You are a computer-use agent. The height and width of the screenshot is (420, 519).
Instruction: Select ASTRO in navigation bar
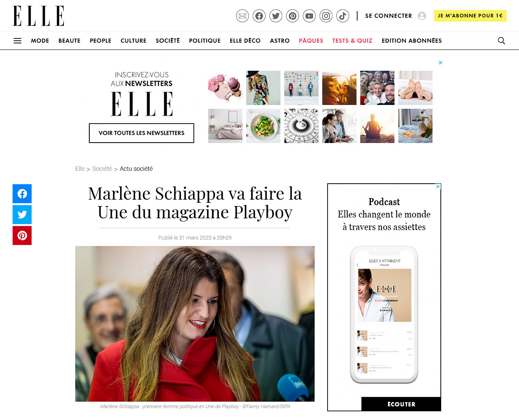pyautogui.click(x=280, y=41)
